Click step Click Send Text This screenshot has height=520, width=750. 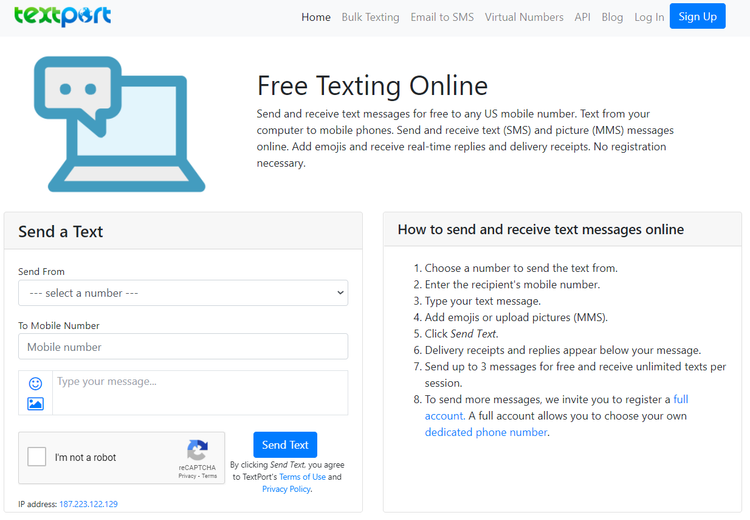462,333
